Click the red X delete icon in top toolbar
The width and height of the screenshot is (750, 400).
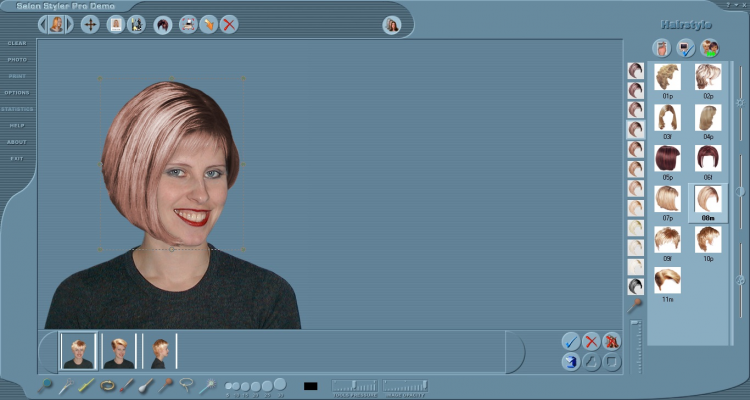pyautogui.click(x=229, y=24)
